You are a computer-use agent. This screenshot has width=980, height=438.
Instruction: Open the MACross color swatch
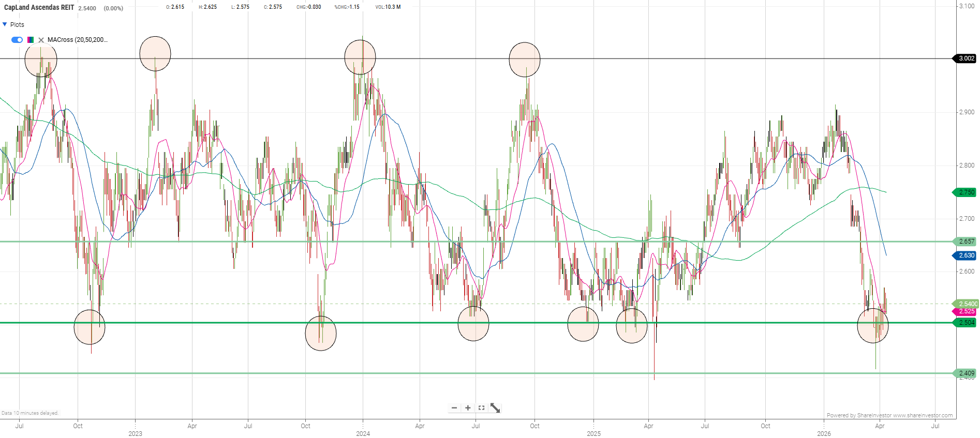click(x=31, y=40)
